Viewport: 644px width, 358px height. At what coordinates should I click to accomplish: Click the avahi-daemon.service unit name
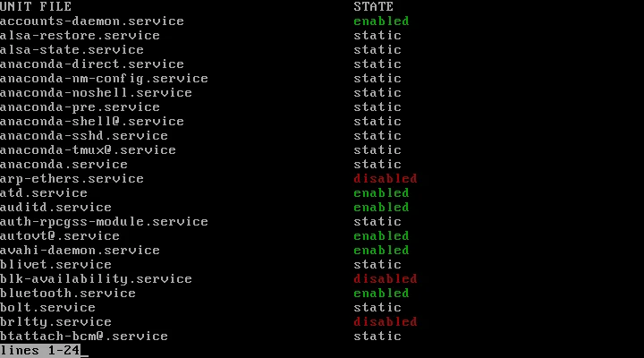(80, 251)
